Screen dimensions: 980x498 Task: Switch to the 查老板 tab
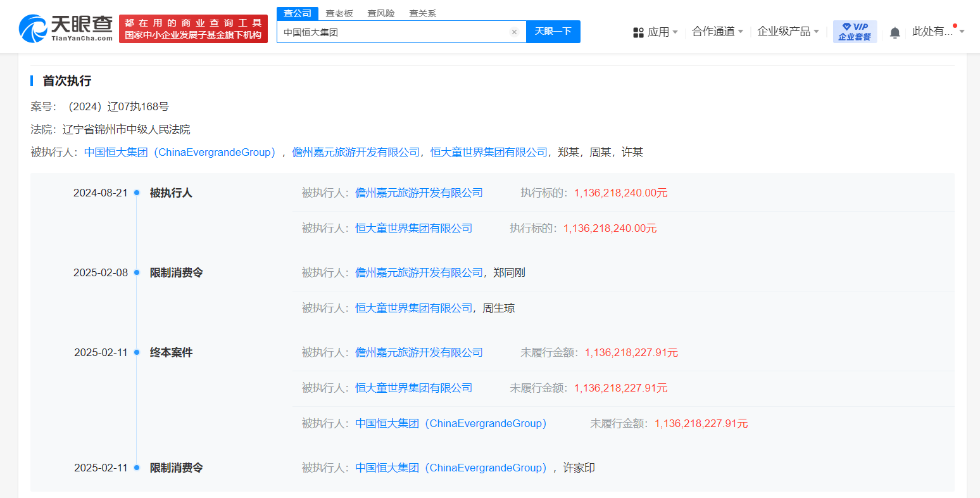click(339, 13)
